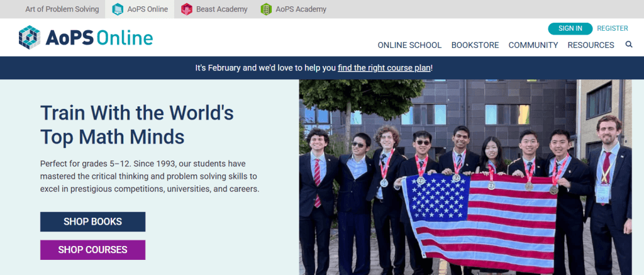
Task: Open the Community menu
Action: coord(533,45)
